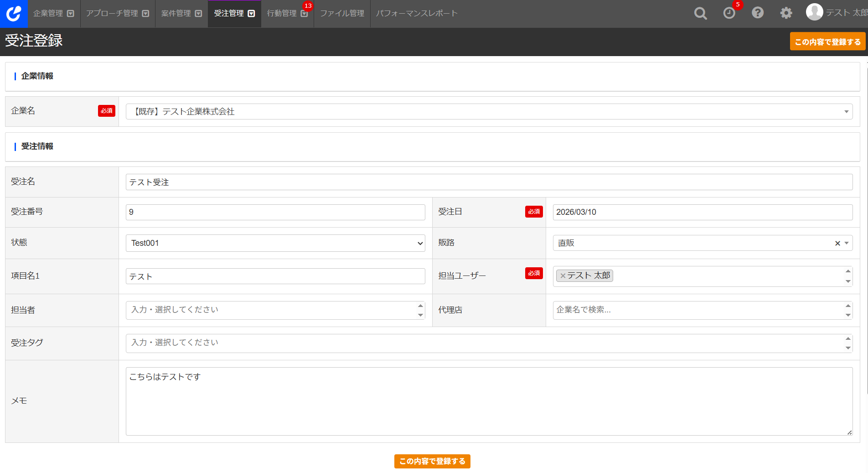Open the パフォーマンスレポート menu

point(417,14)
